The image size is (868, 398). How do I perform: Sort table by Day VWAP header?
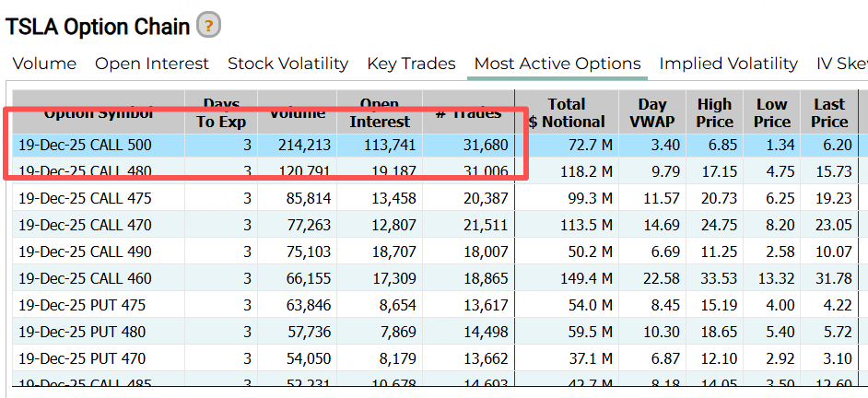[x=651, y=113]
